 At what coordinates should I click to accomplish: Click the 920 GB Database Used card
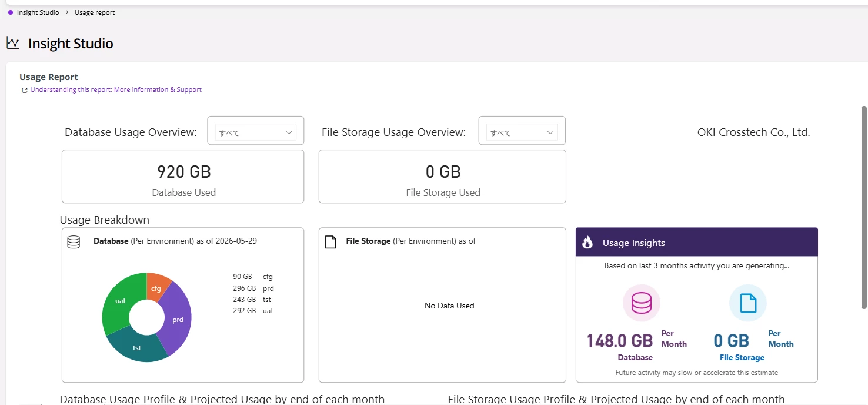point(183,177)
